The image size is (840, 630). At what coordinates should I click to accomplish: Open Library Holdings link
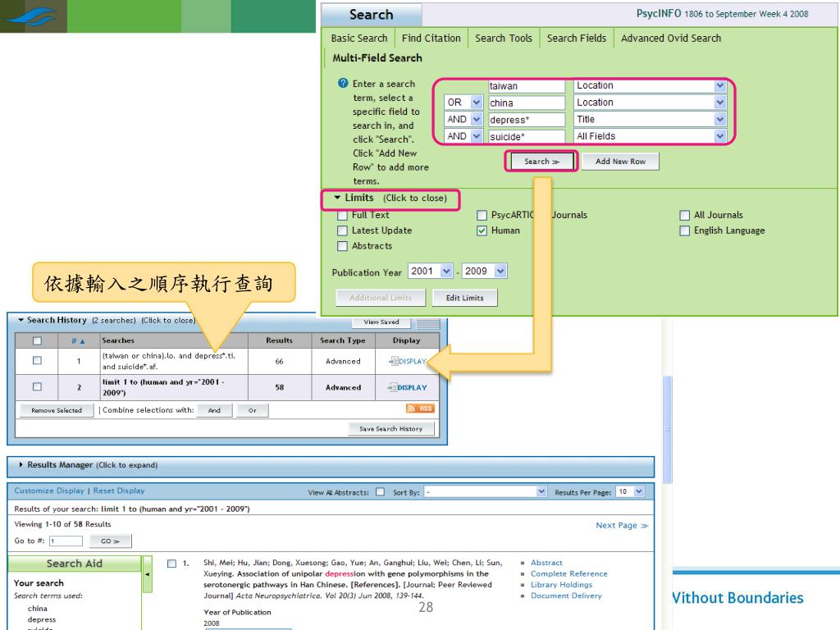[561, 585]
